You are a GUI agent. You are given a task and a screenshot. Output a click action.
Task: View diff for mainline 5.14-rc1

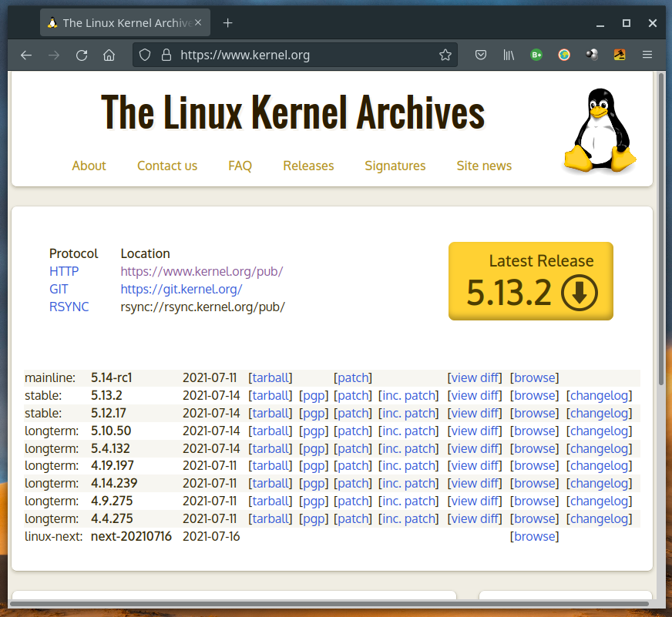pyautogui.click(x=475, y=377)
